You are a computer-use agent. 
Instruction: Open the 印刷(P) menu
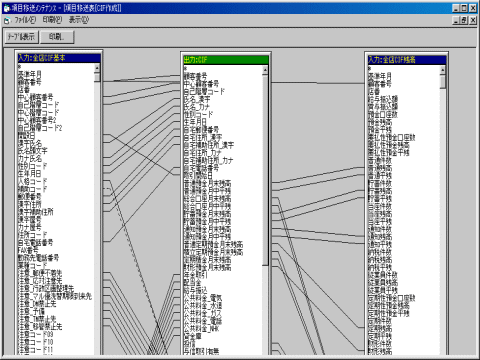coord(52,20)
